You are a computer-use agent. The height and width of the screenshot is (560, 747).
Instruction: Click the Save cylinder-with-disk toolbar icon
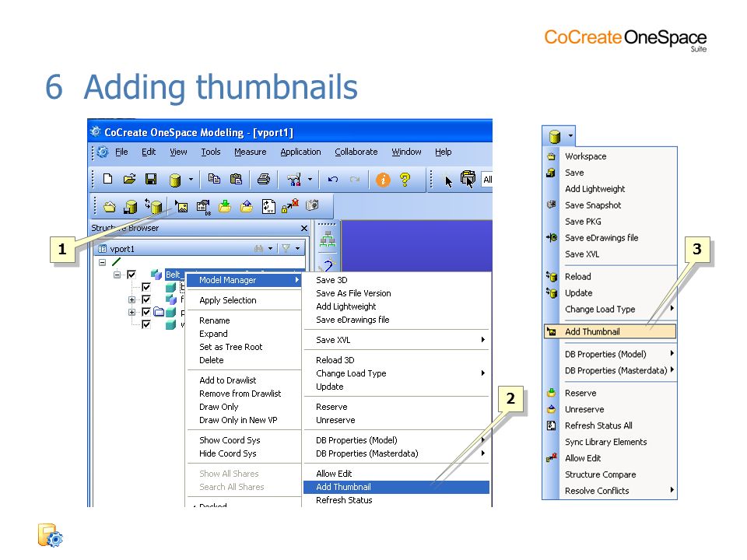pyautogui.click(x=131, y=207)
